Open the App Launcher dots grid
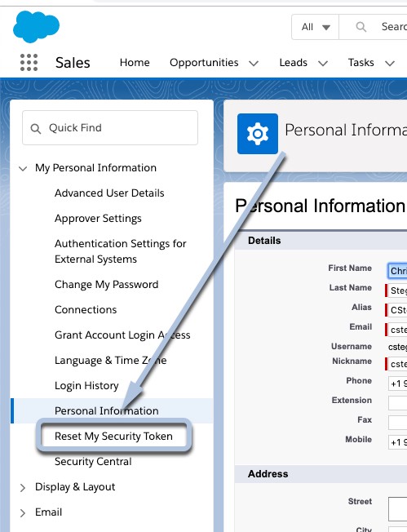 (x=29, y=63)
